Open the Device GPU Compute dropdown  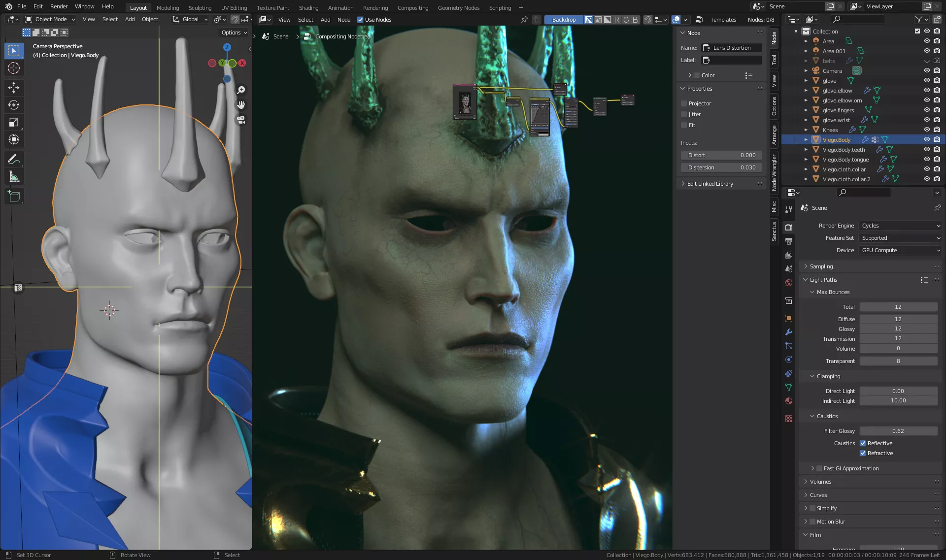click(x=900, y=250)
